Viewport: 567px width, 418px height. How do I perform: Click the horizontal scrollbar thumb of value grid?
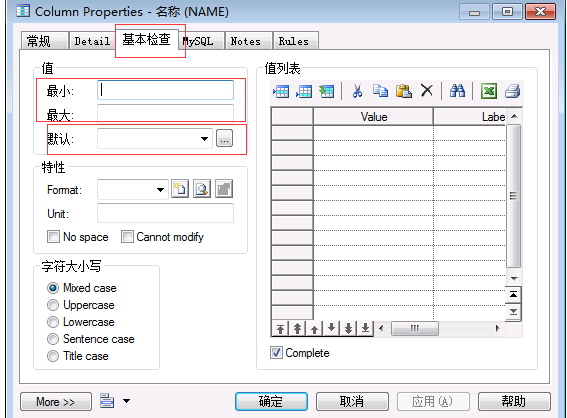[415, 329]
